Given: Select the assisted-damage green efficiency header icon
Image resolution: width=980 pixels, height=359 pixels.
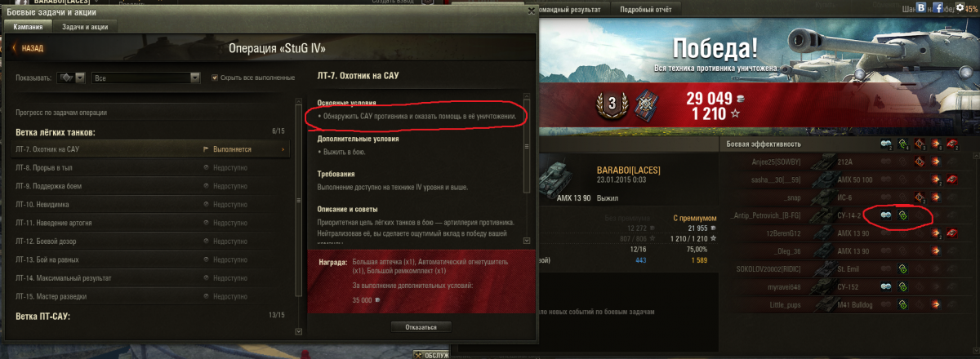Looking at the screenshot, I should click(x=903, y=144).
